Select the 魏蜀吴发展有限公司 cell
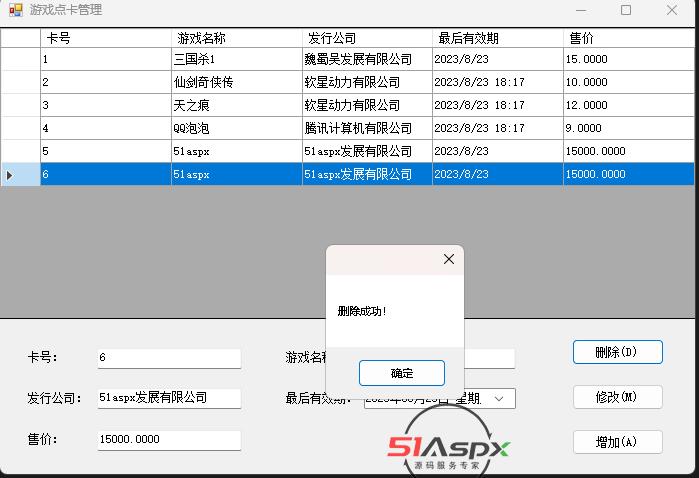699x478 pixels. click(x=367, y=59)
